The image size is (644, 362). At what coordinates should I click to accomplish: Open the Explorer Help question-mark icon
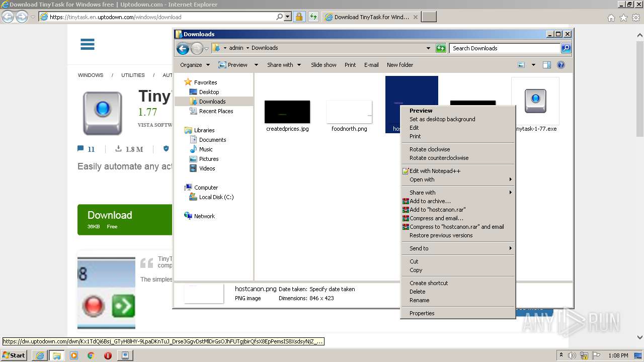click(561, 65)
